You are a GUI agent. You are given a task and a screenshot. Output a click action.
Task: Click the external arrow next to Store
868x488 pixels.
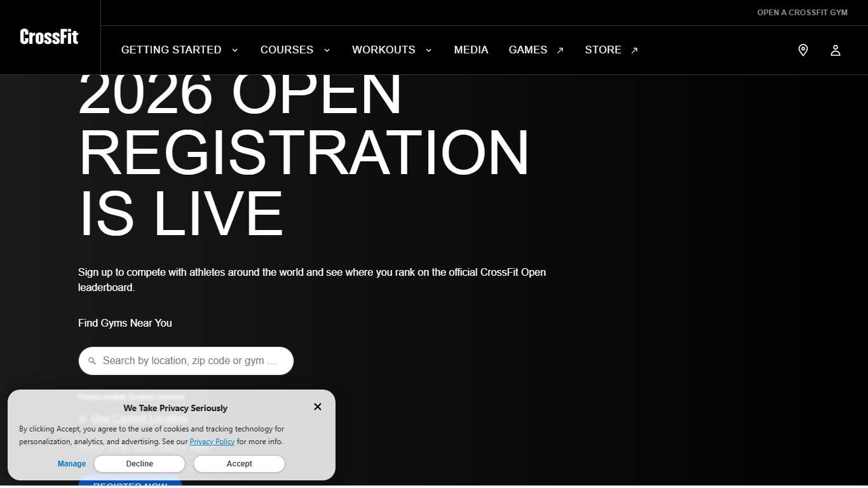[x=634, y=51]
